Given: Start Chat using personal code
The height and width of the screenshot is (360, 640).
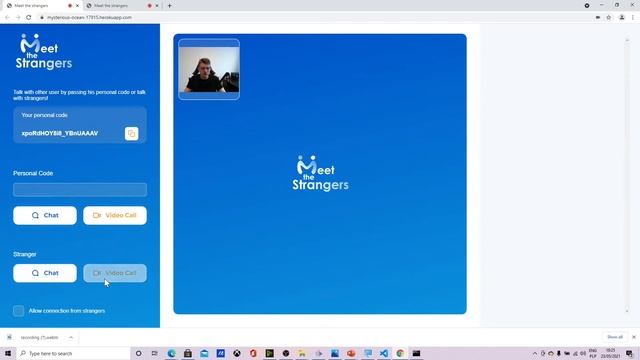Looking at the screenshot, I should [45, 216].
